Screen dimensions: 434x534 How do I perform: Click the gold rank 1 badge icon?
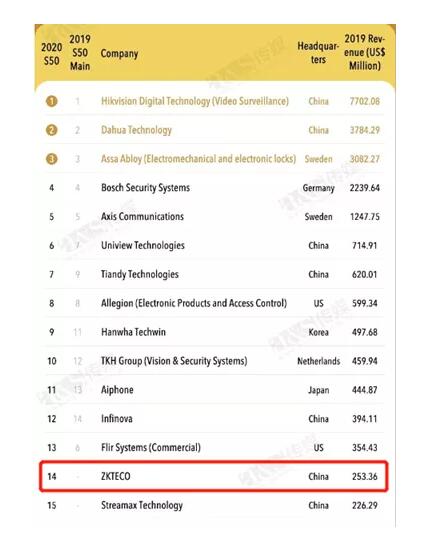[x=51, y=101]
